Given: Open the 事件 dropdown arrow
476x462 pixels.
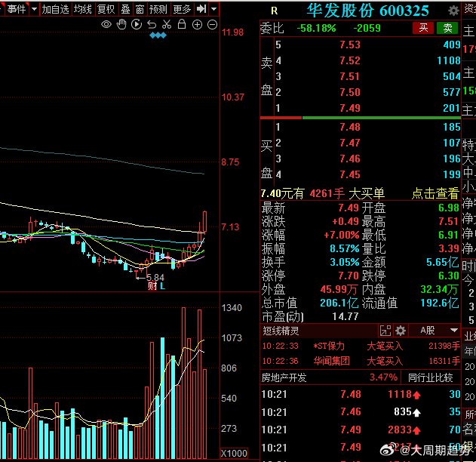Looking at the screenshot, I should pyautogui.click(x=34, y=9).
